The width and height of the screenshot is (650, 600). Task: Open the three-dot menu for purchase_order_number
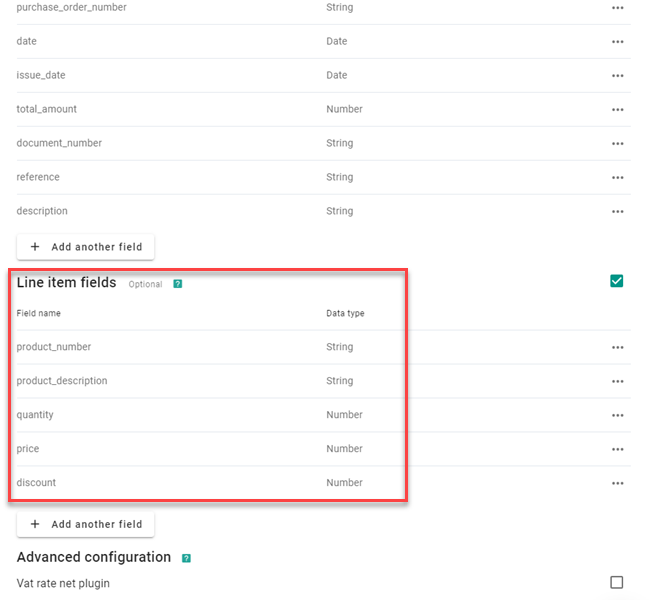(617, 8)
